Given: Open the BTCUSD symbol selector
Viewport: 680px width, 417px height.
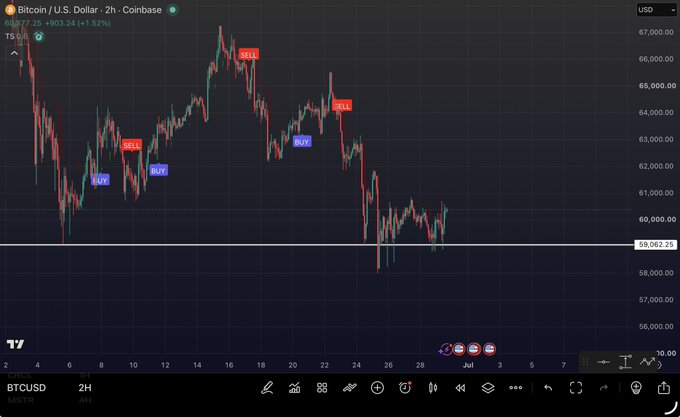Looking at the screenshot, I should pos(26,388).
